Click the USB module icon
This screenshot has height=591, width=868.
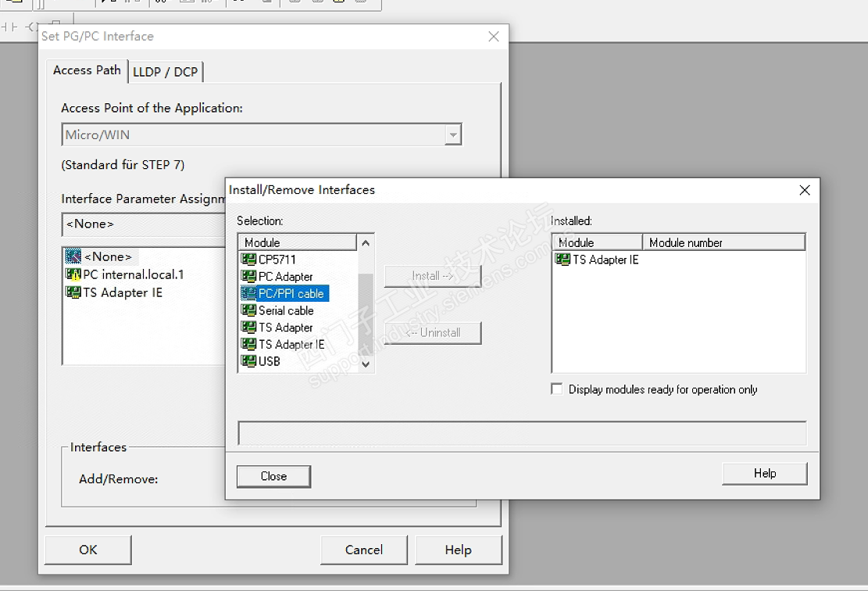248,361
